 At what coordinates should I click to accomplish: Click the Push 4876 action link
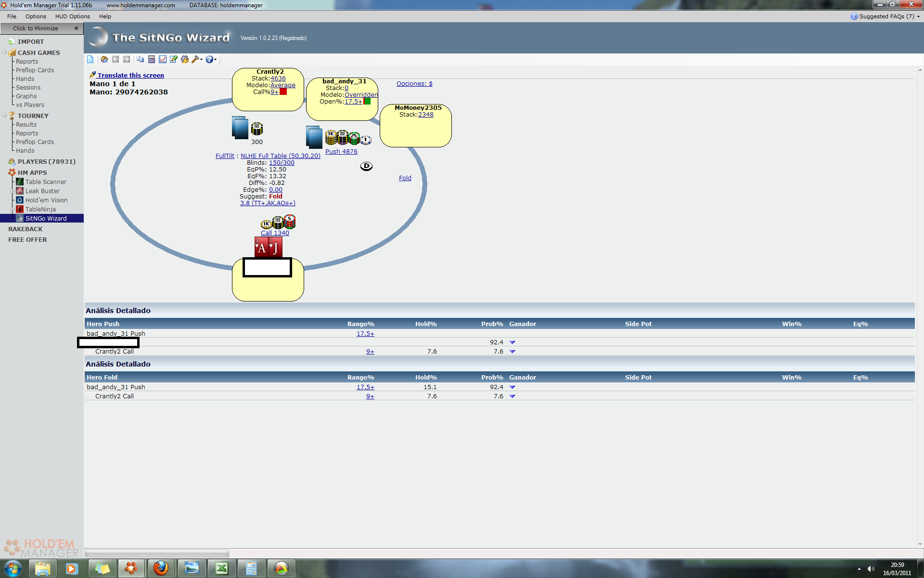(x=341, y=152)
